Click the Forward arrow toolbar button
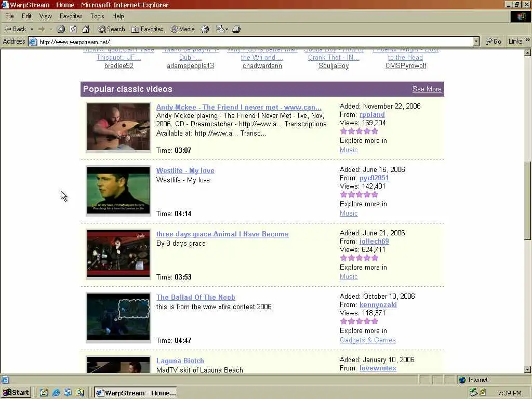Image resolution: width=532 pixels, height=399 pixels. pos(42,29)
